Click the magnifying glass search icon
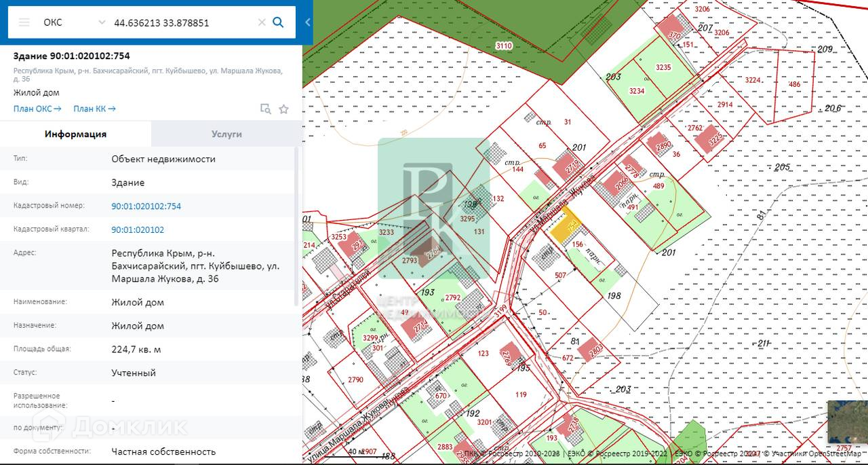Image resolution: width=868 pixels, height=465 pixels. pos(278,22)
